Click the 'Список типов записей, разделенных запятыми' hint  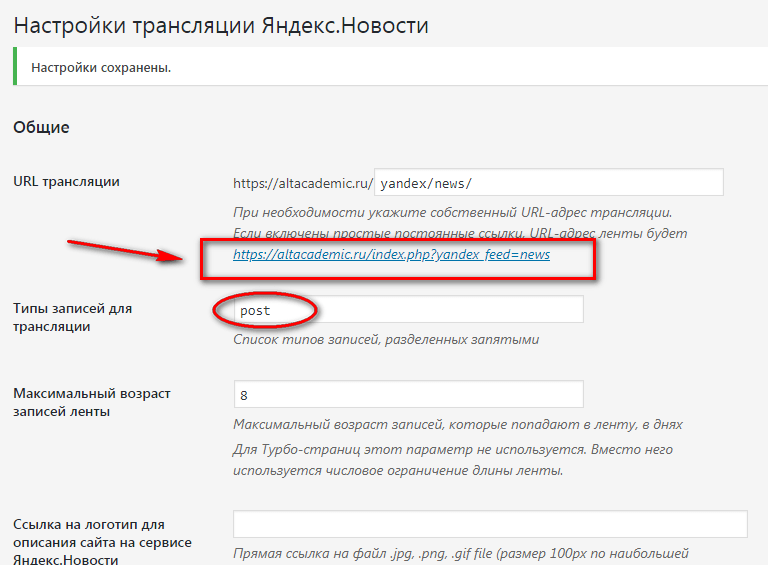tap(386, 339)
